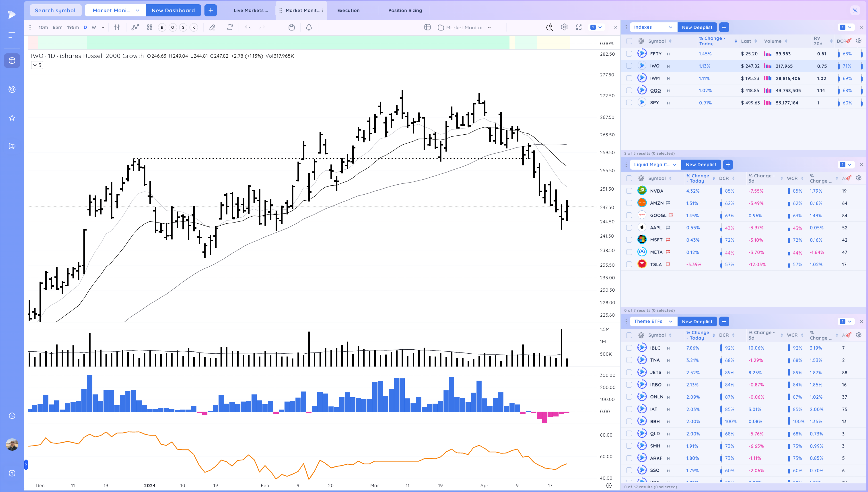Open the radar scanner icon in left sidebar
Image resolution: width=868 pixels, height=492 pixels.
click(x=12, y=89)
